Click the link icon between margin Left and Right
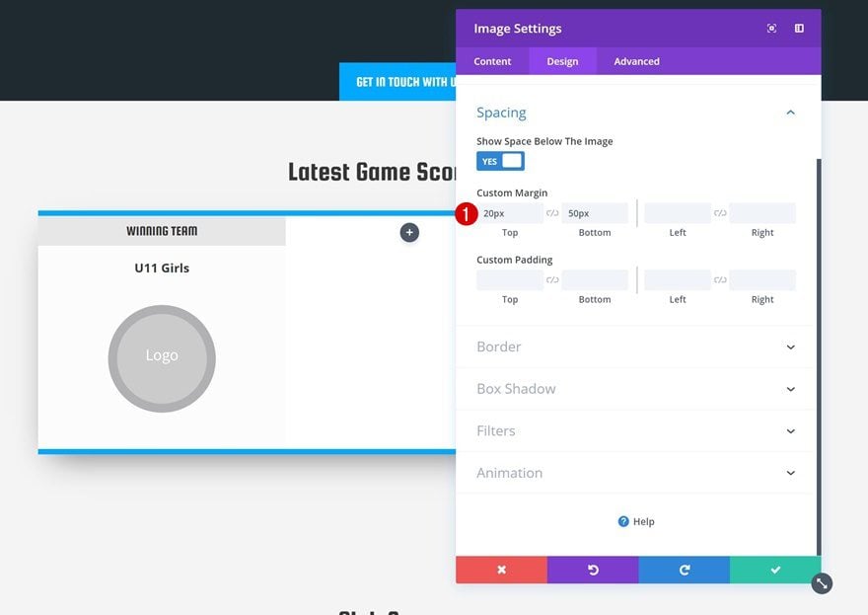Screen dimensions: 868x615 (x=720, y=213)
